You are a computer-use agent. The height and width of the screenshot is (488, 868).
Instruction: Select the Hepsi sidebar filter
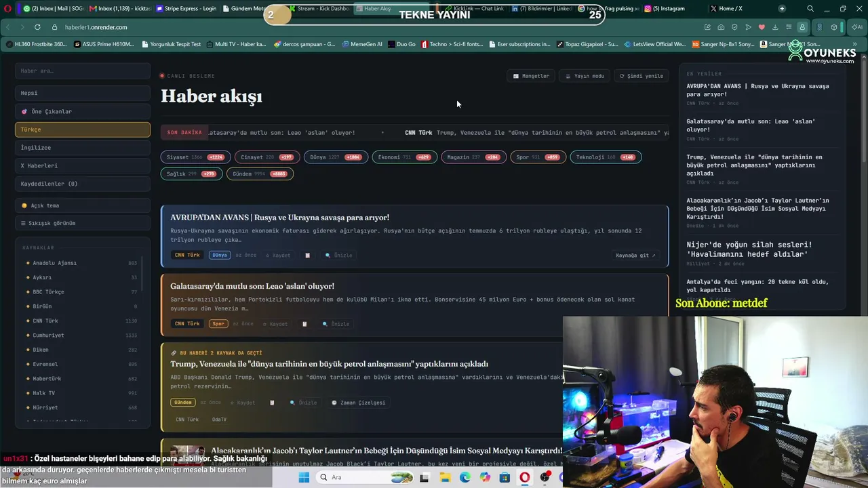[x=83, y=93]
